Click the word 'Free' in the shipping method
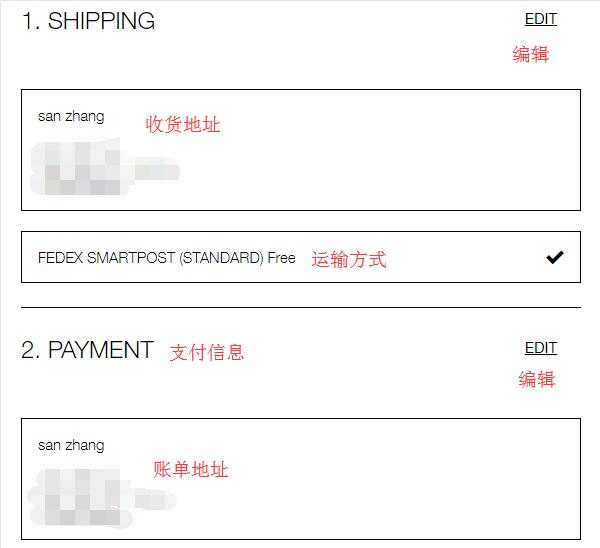The width and height of the screenshot is (600, 548). (282, 258)
